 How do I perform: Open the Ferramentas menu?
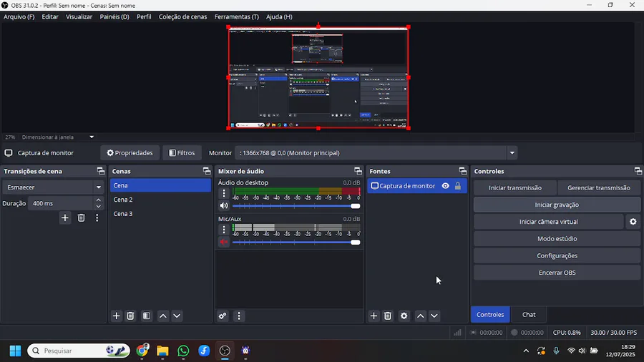237,17
